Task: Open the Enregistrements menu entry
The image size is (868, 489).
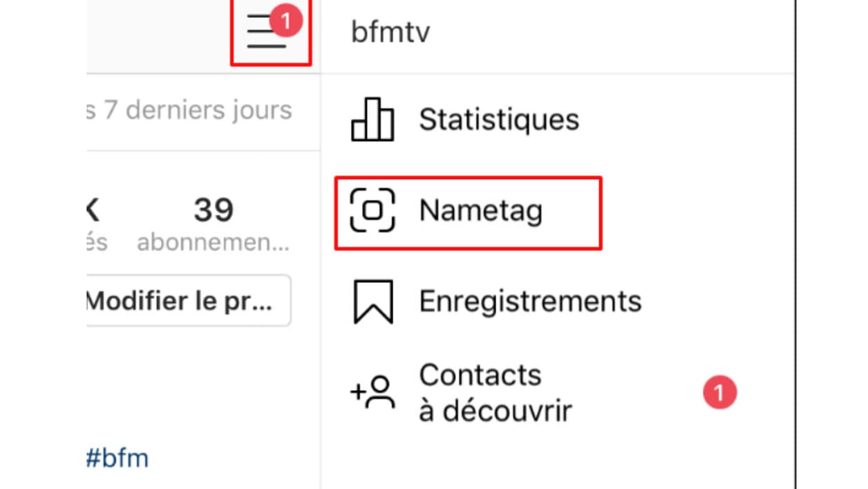Action: coord(557,302)
